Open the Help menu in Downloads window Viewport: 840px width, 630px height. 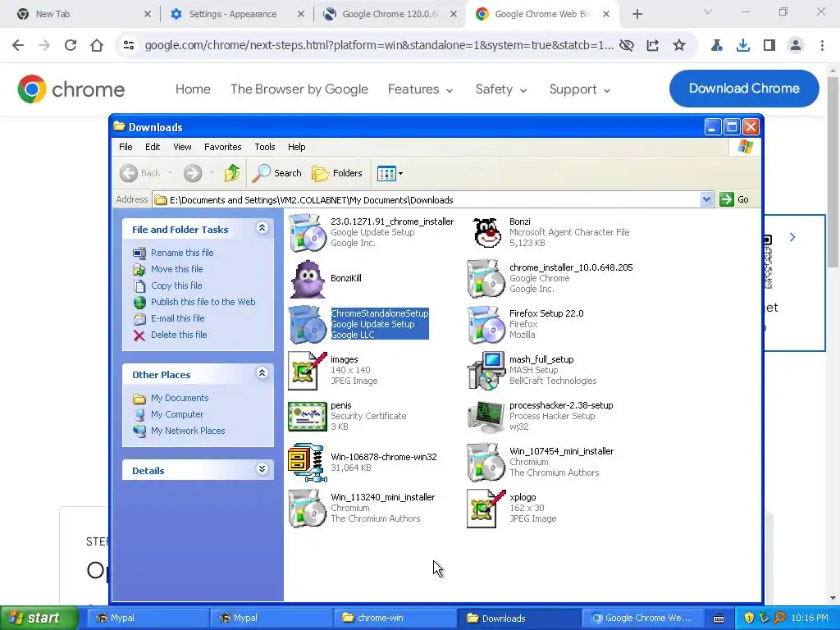[x=296, y=147]
